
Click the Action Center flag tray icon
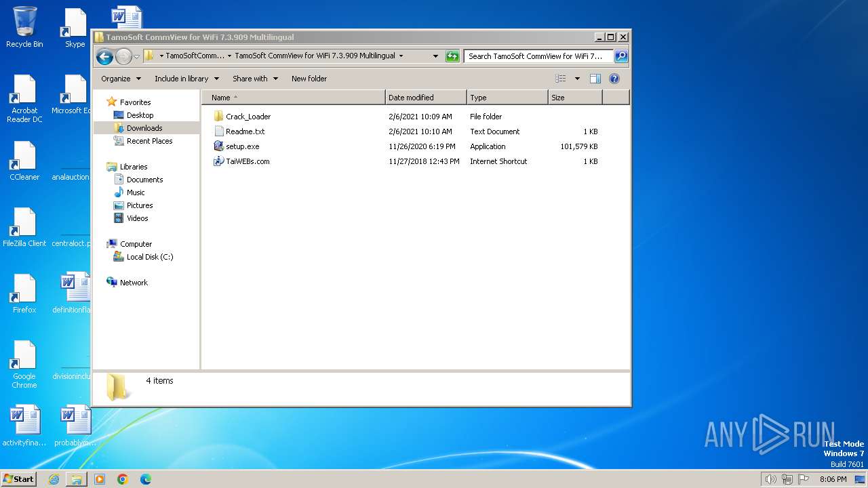pyautogui.click(x=804, y=479)
